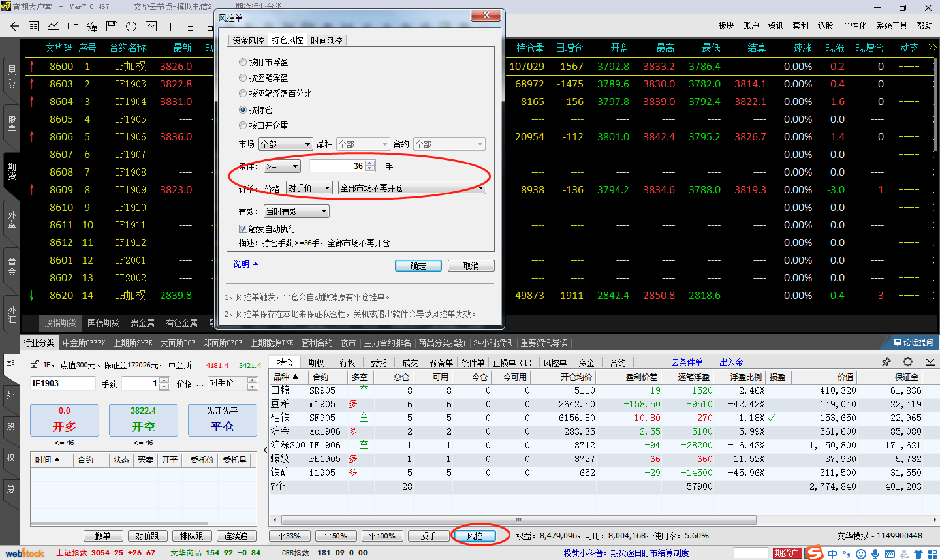Choose the 按日开仓量 radio option
Viewport: 940px width, 560px height.
243,125
